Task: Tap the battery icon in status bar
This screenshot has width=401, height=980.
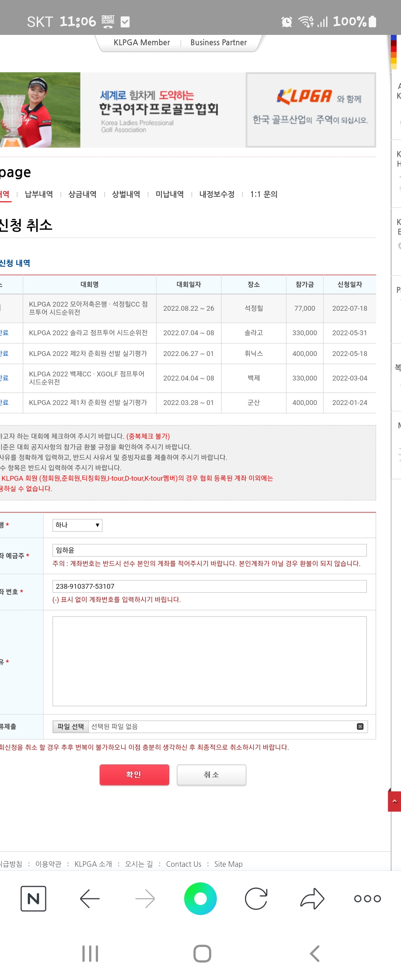Action: tap(372, 21)
